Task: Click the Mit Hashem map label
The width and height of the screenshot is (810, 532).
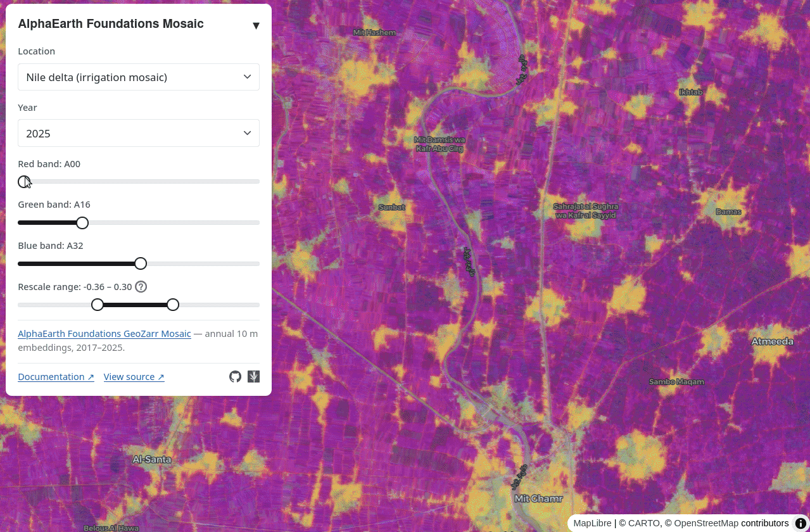Action: [375, 32]
